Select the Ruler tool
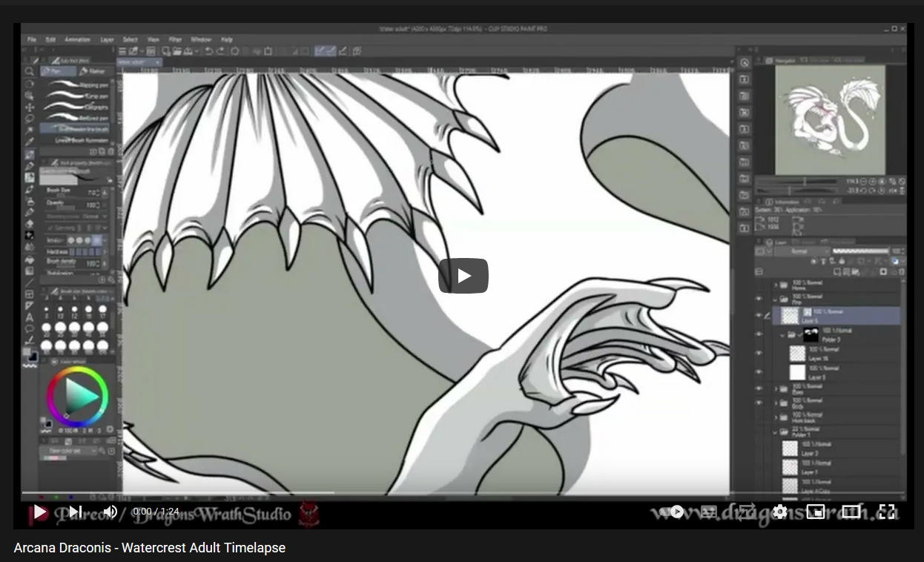Image resolution: width=924 pixels, height=562 pixels. 29,305
